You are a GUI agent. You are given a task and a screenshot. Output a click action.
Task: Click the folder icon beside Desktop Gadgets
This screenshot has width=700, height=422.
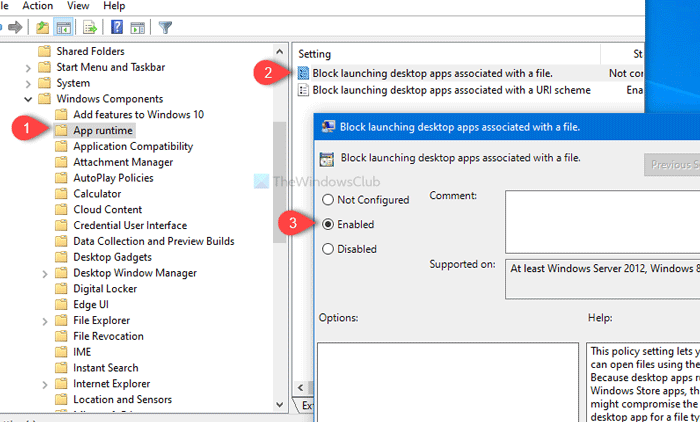click(61, 257)
